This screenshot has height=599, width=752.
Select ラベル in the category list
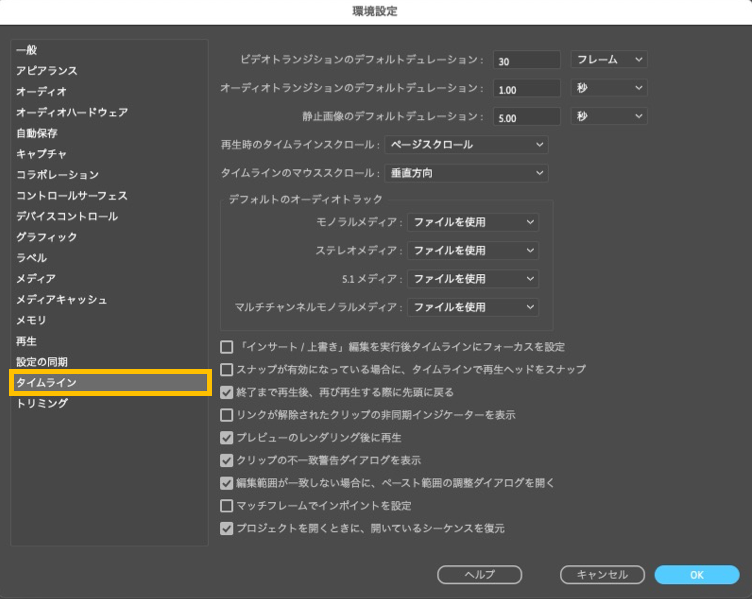(31, 258)
